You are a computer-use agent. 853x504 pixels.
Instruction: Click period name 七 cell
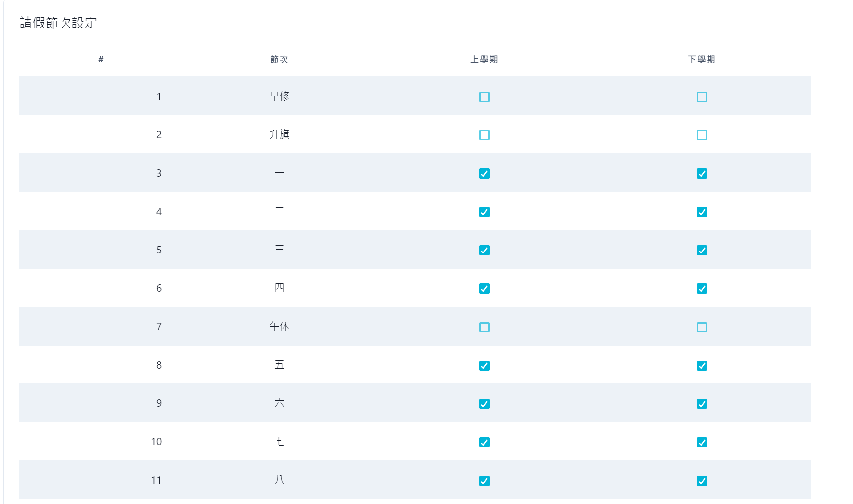point(280,441)
